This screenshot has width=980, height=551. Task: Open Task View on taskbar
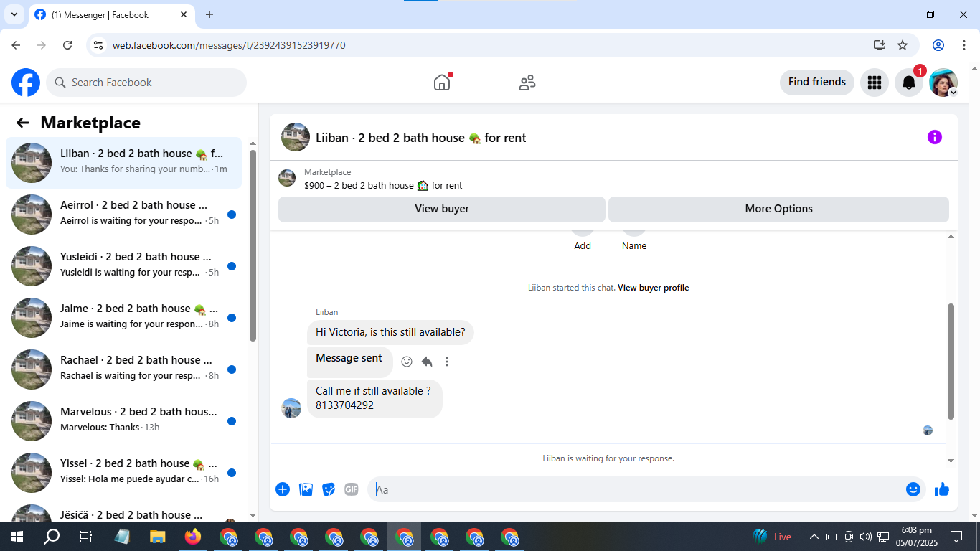click(86, 537)
